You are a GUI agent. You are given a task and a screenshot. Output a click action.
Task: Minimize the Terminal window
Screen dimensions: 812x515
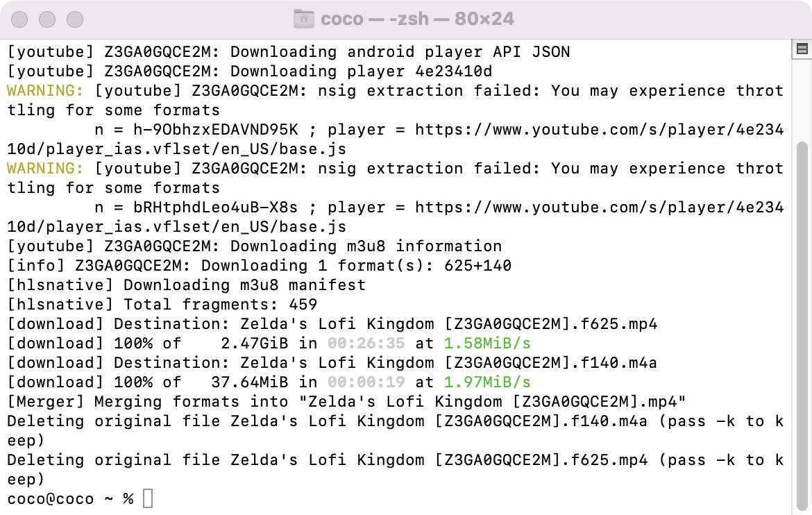(x=47, y=19)
